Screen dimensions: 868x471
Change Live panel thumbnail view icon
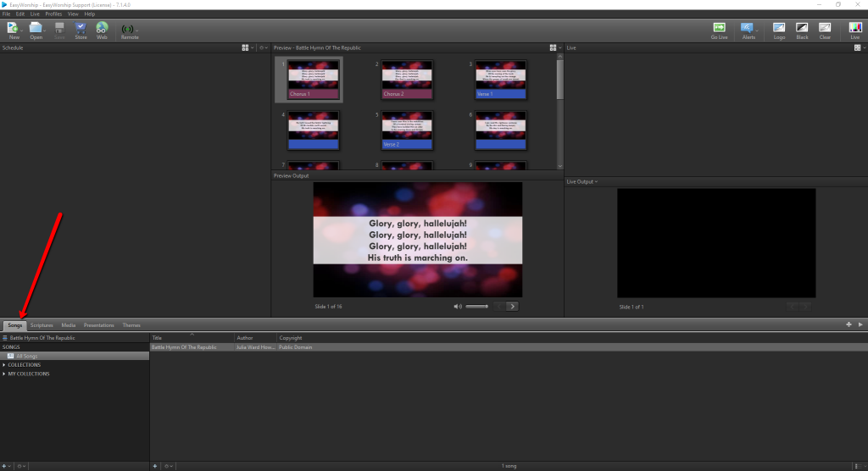coord(858,48)
